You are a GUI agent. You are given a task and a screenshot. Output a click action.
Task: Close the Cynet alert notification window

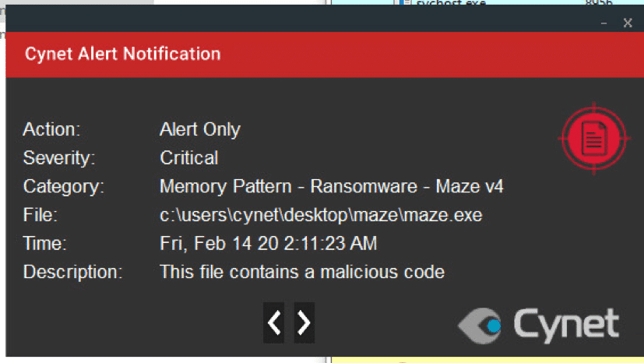tap(628, 23)
